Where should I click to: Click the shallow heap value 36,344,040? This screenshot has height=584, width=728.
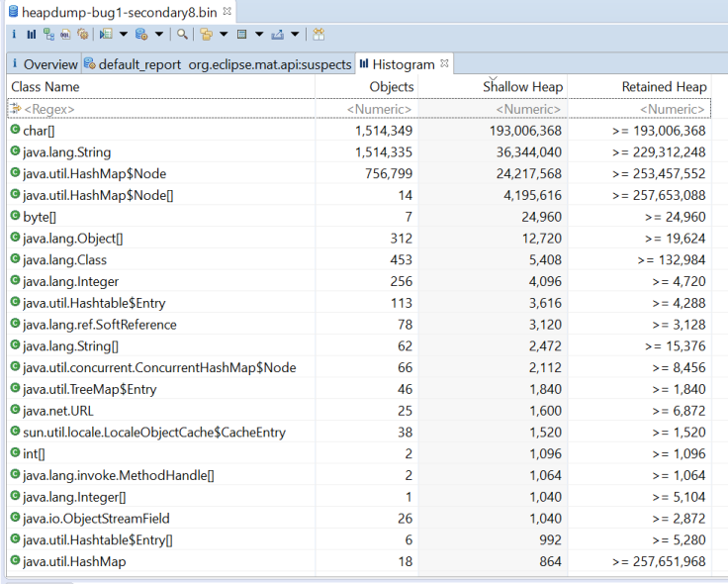529,151
